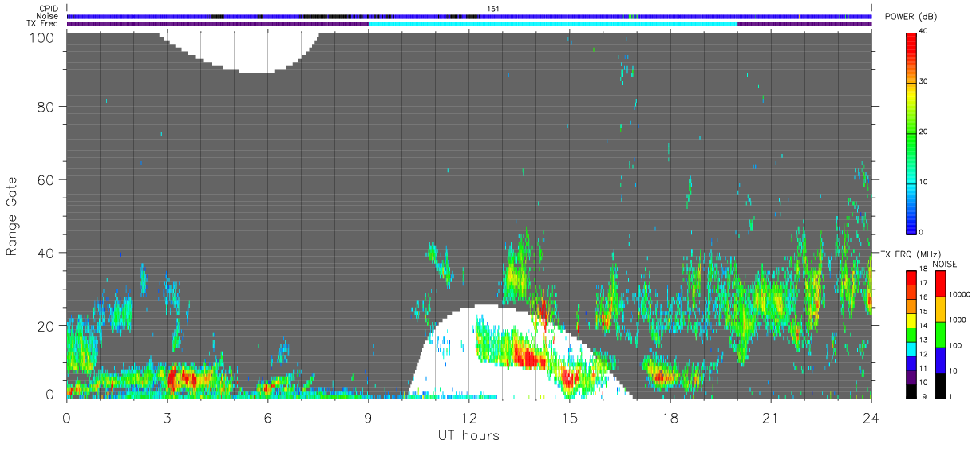
Task: Click the '9' UT hours tick label
Action: (368, 418)
